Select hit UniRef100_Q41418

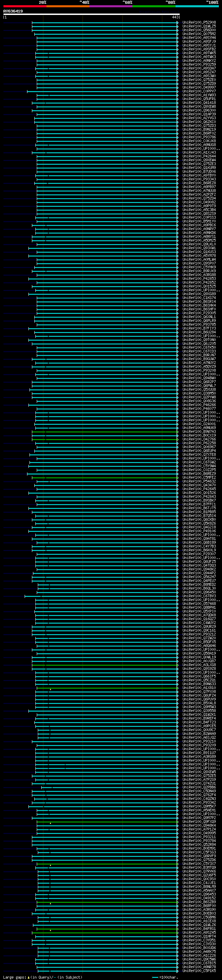click(199, 103)
